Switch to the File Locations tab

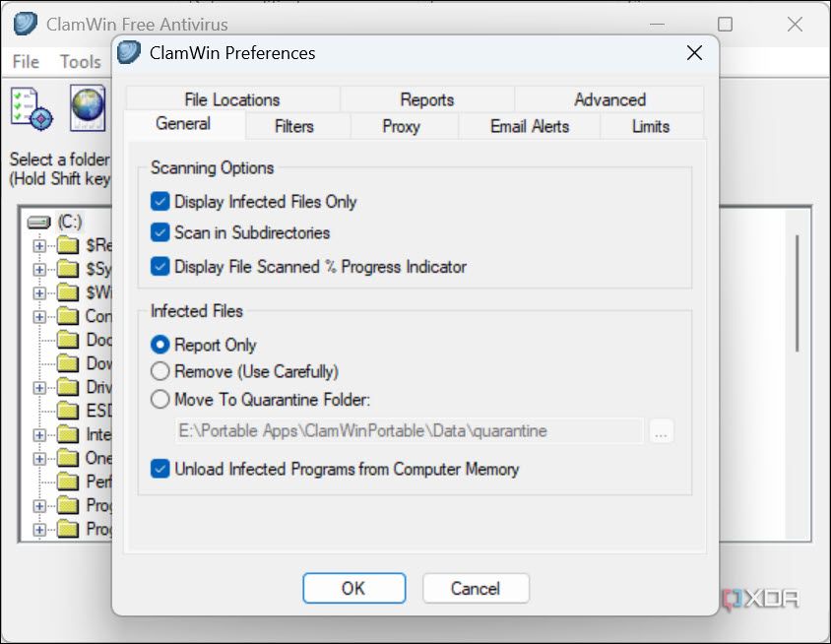(232, 99)
